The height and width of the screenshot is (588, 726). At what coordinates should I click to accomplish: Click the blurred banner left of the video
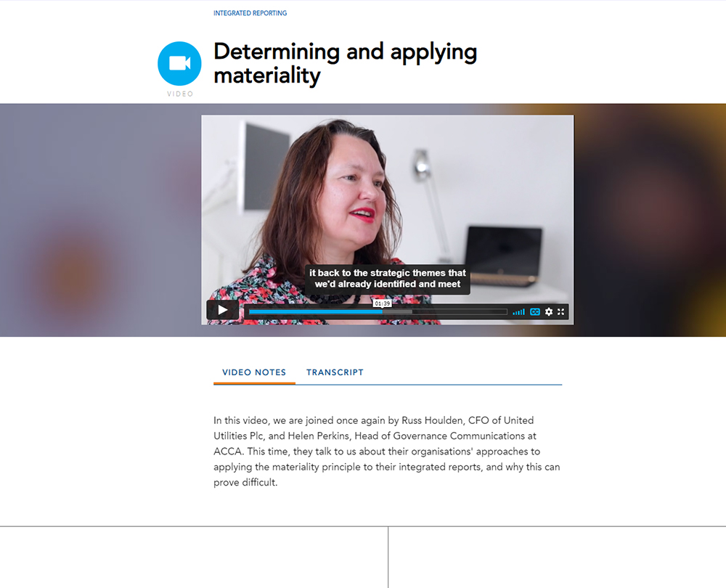[100, 220]
